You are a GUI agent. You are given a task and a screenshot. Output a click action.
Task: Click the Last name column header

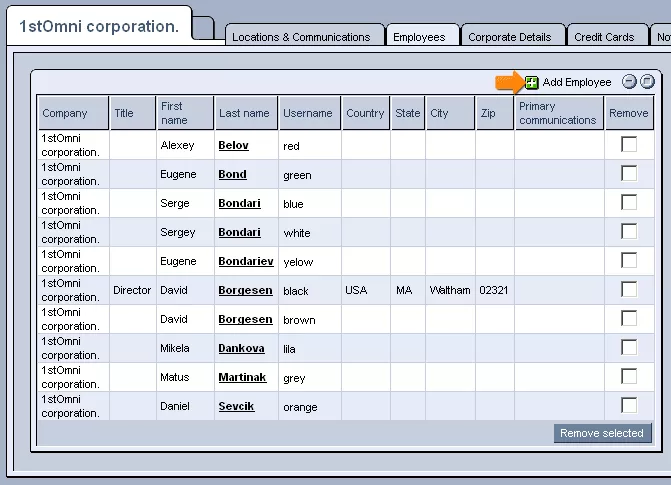tap(244, 113)
